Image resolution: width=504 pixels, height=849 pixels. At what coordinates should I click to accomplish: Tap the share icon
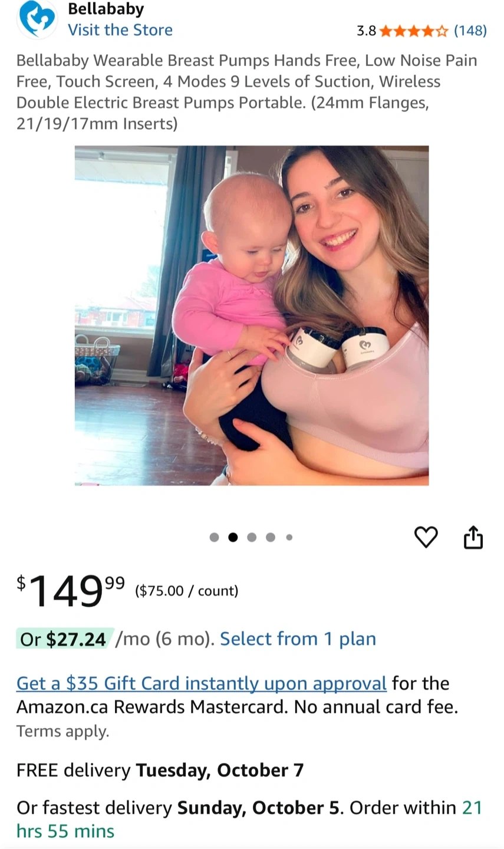click(473, 537)
